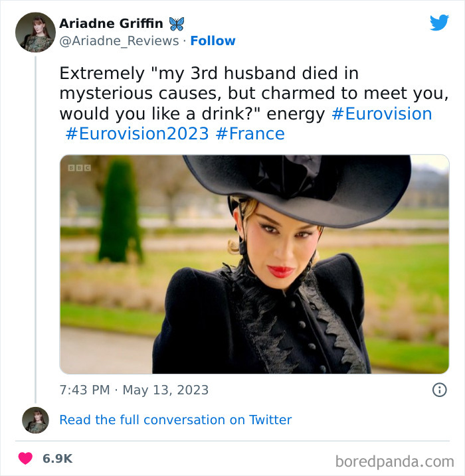Read the full conversation on Twitter
Image resolution: width=465 pixels, height=476 pixels.
tap(175, 420)
